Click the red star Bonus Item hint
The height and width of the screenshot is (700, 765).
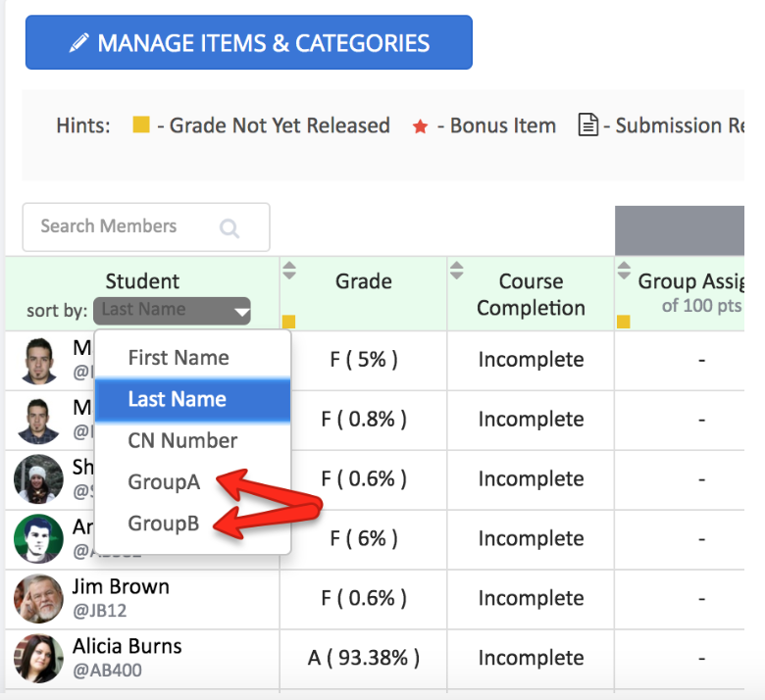click(420, 126)
